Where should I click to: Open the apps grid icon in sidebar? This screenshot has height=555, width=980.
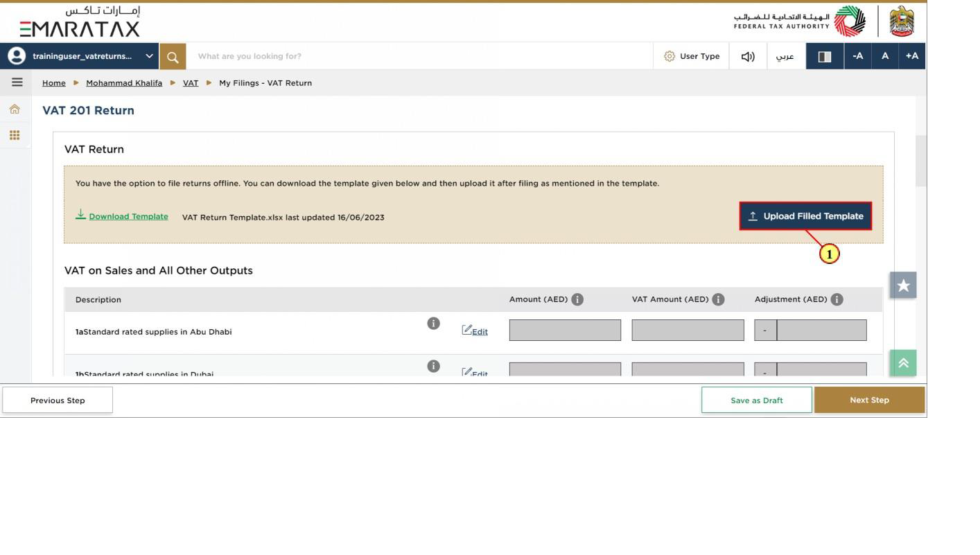click(x=15, y=135)
